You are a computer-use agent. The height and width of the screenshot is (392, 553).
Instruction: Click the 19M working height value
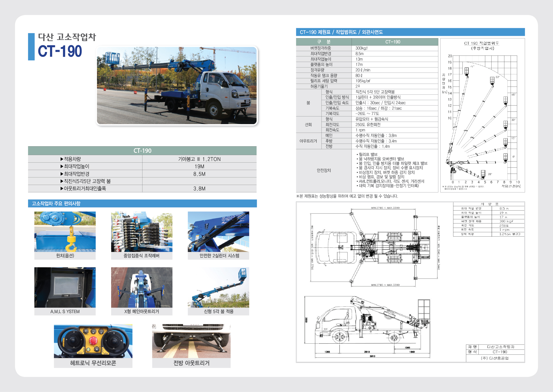coord(199,166)
